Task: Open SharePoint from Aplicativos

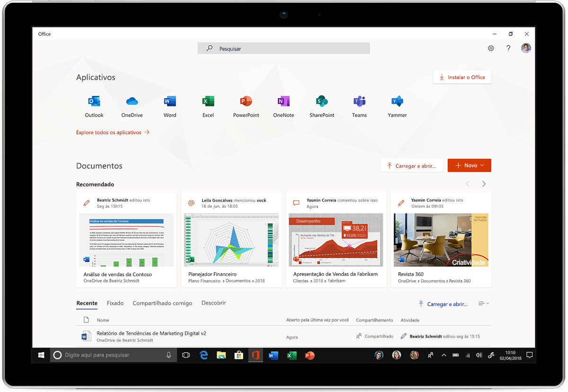Action: pyautogui.click(x=321, y=102)
